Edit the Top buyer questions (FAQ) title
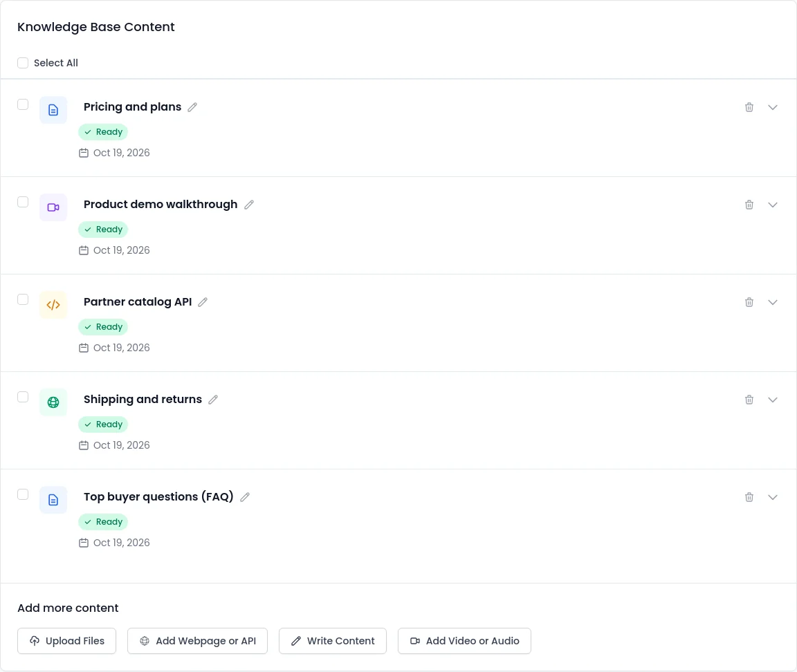 point(245,497)
